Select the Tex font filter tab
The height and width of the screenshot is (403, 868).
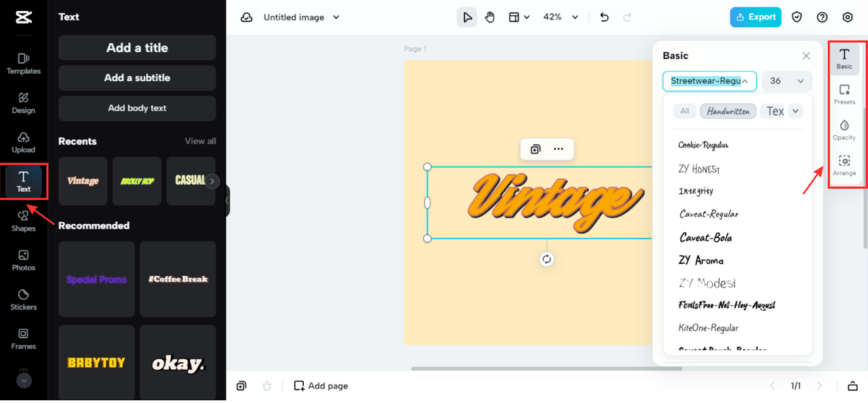pyautogui.click(x=773, y=111)
